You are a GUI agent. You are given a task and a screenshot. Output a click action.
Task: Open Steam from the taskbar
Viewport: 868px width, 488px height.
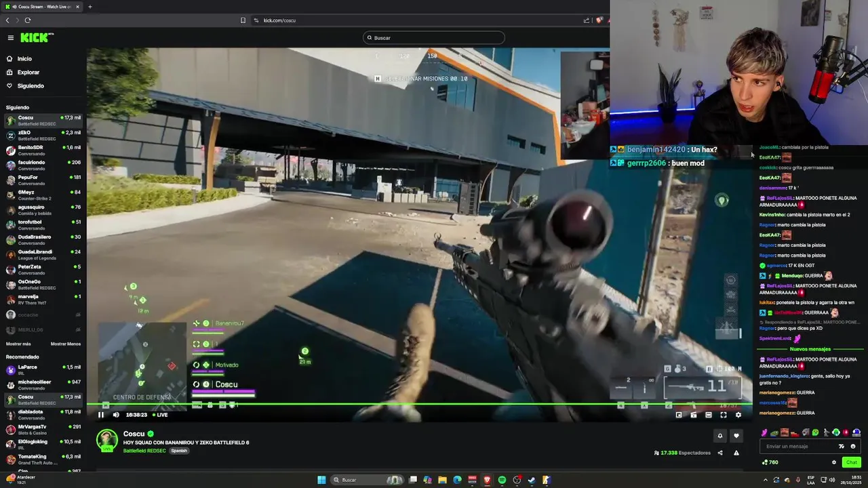tap(532, 480)
